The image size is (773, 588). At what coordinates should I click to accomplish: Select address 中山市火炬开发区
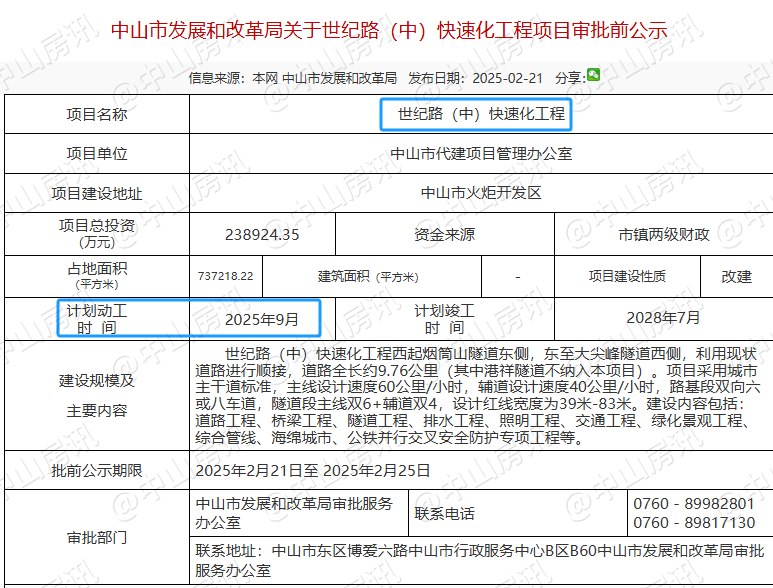(x=481, y=193)
